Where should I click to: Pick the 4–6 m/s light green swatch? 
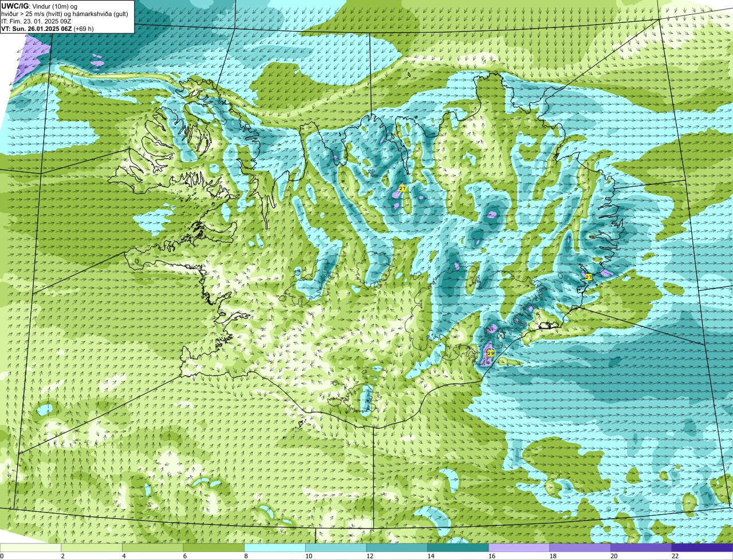153,547
